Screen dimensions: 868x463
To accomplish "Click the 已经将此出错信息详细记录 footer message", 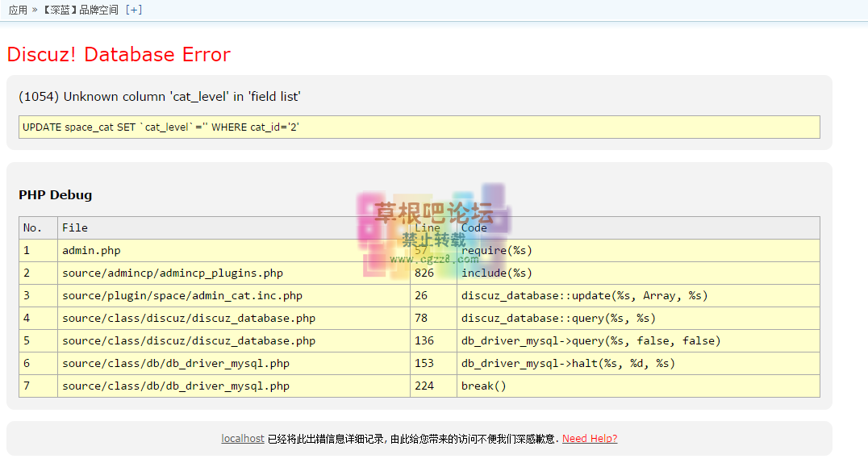I will 327,439.
